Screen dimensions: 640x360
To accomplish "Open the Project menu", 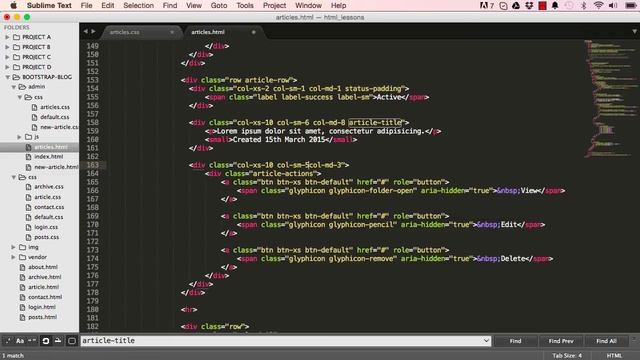I will tap(274, 5).
